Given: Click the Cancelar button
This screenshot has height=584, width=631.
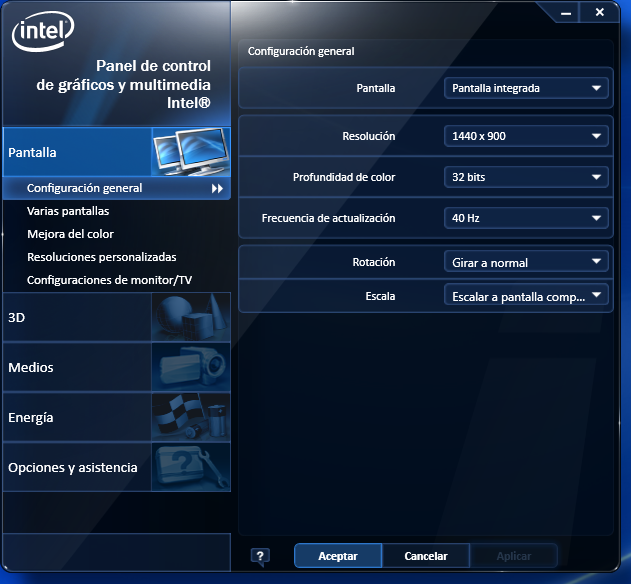Looking at the screenshot, I should [425, 556].
